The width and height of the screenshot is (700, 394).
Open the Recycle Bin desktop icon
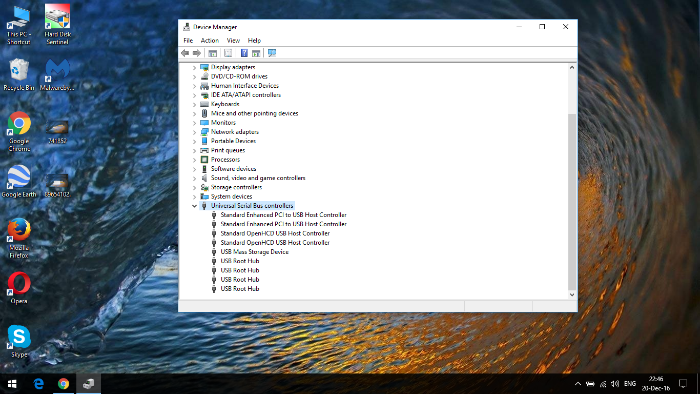(19, 74)
